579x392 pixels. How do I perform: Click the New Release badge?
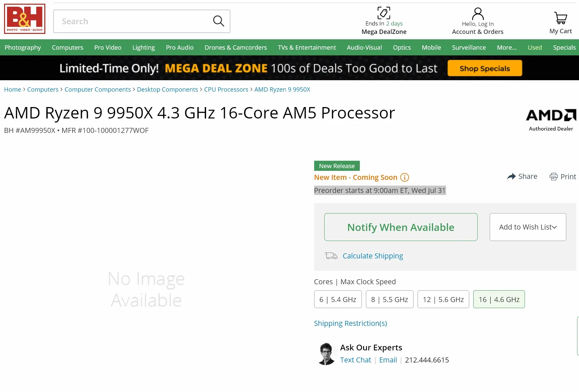pyautogui.click(x=337, y=166)
